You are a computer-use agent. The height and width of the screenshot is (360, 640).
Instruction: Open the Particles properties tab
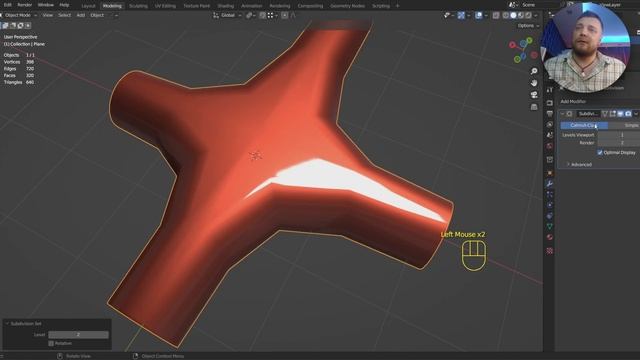(550, 195)
